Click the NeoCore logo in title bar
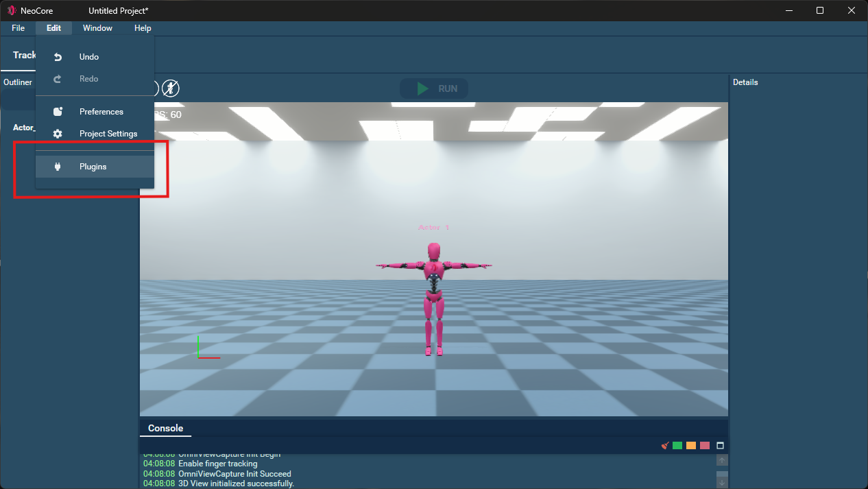Screen dimensions: 868x489 tap(12, 10)
